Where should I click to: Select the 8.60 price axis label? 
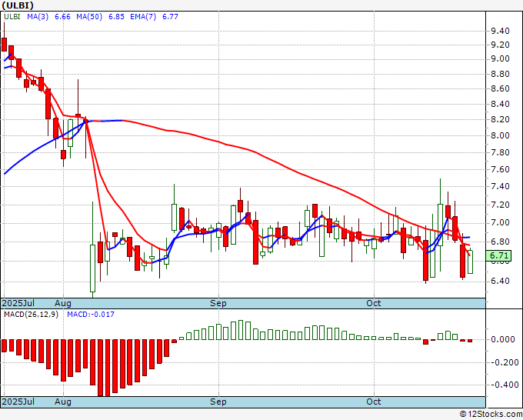click(501, 89)
